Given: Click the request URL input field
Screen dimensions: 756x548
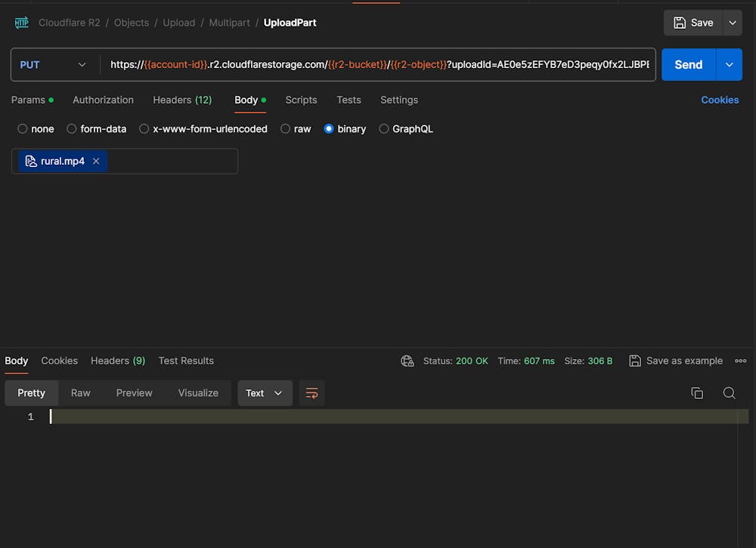Looking at the screenshot, I should click(x=378, y=64).
